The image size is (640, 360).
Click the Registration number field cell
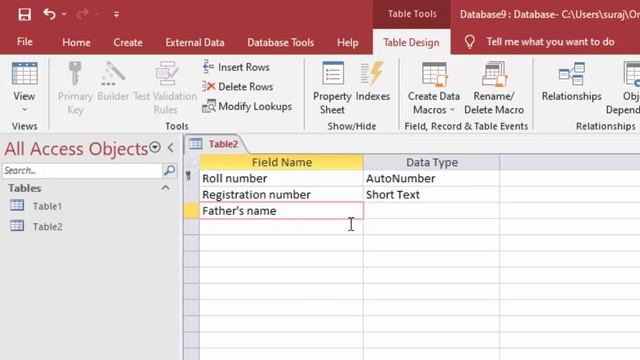pos(281,195)
